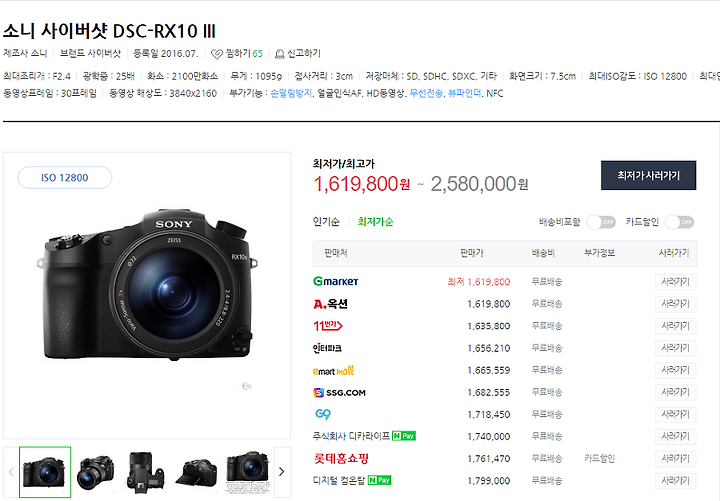Click seller name 디지털 청운탑
The height and width of the screenshot is (501, 720).
tap(339, 480)
